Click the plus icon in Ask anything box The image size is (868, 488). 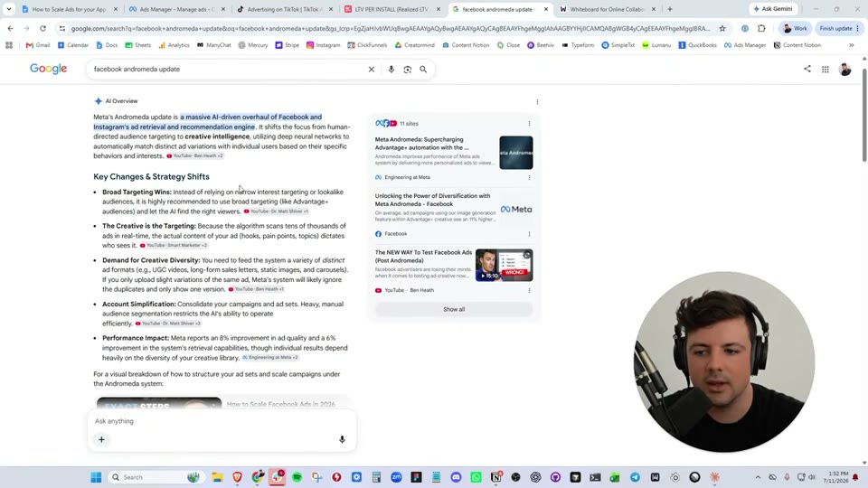click(x=101, y=439)
